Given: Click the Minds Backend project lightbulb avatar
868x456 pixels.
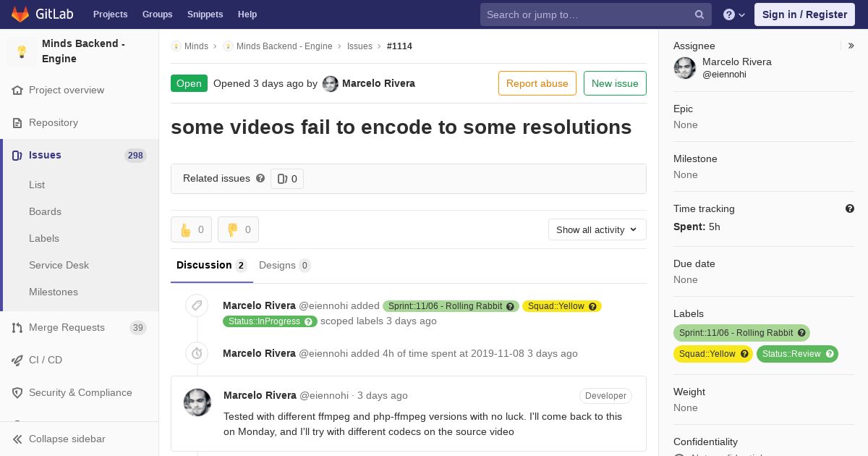Looking at the screenshot, I should [x=22, y=51].
